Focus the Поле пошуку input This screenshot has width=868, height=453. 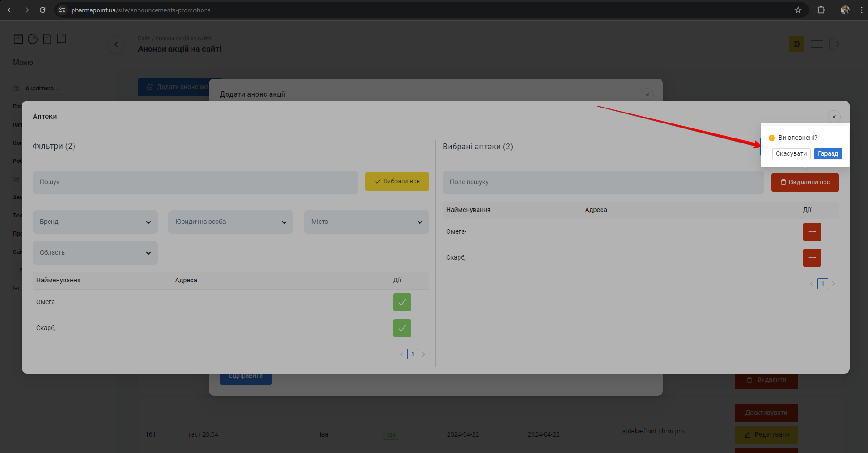(x=603, y=182)
